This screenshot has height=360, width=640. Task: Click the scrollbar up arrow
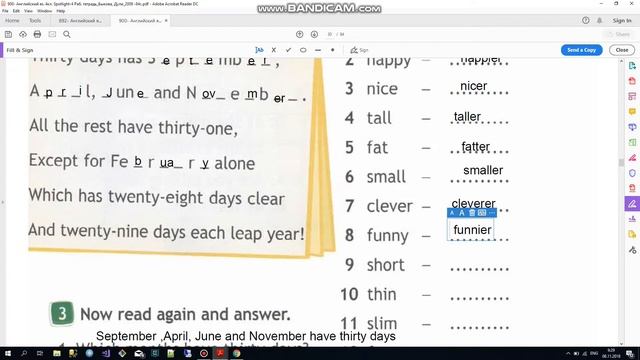point(621,61)
